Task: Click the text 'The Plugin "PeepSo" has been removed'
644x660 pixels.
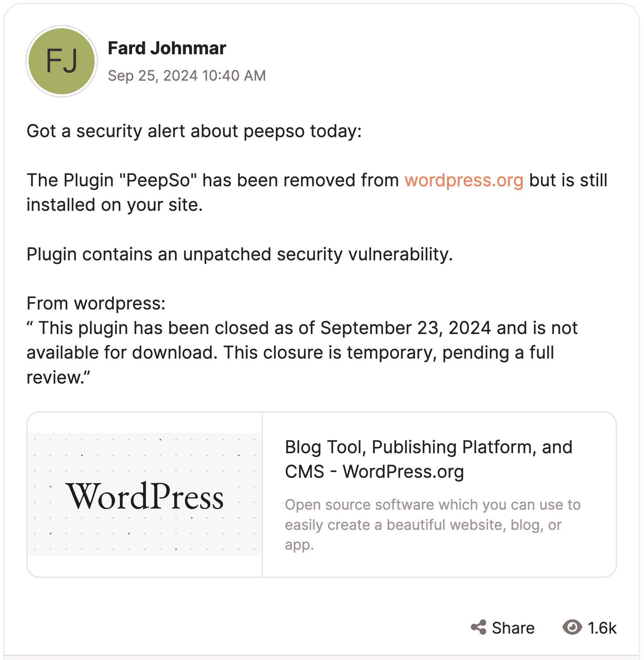Action: (213, 180)
